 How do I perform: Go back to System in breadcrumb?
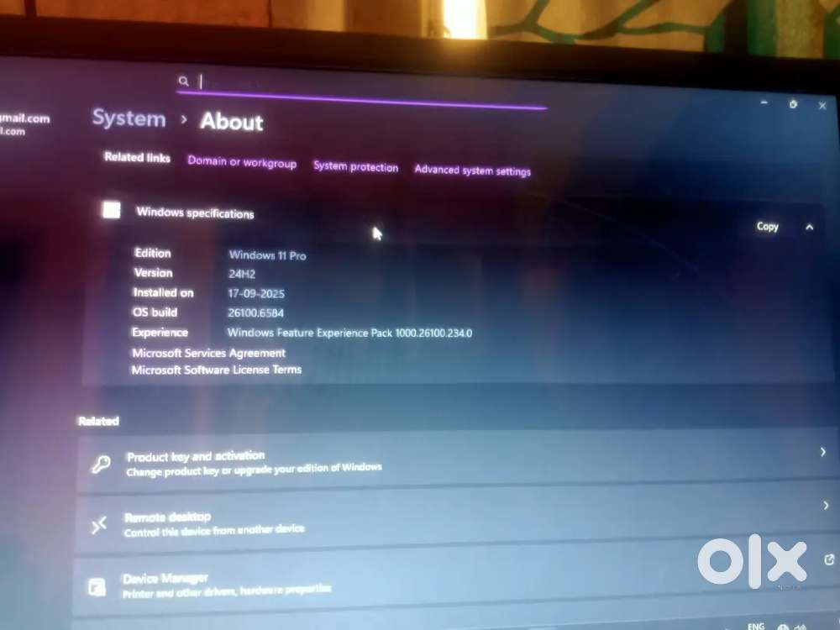pos(129,118)
